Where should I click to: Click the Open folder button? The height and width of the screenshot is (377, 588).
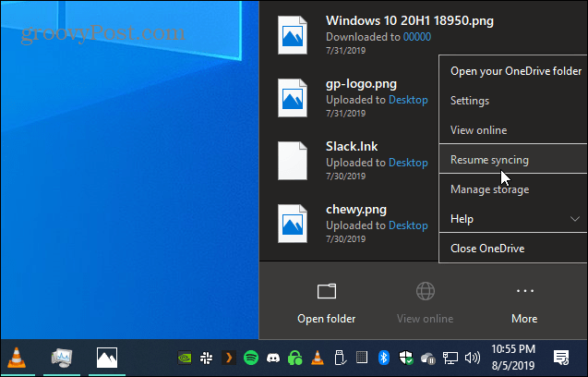(x=326, y=303)
